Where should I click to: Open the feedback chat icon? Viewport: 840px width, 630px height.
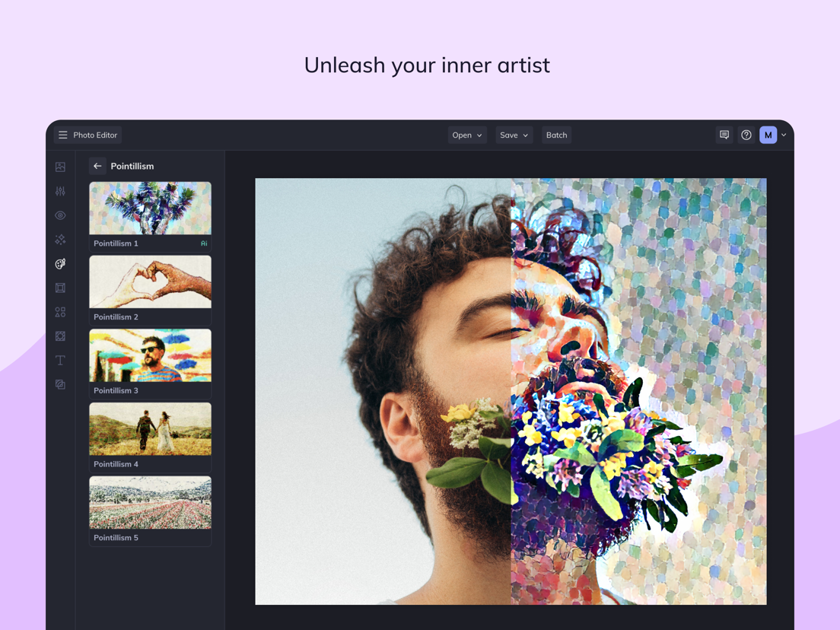point(724,135)
